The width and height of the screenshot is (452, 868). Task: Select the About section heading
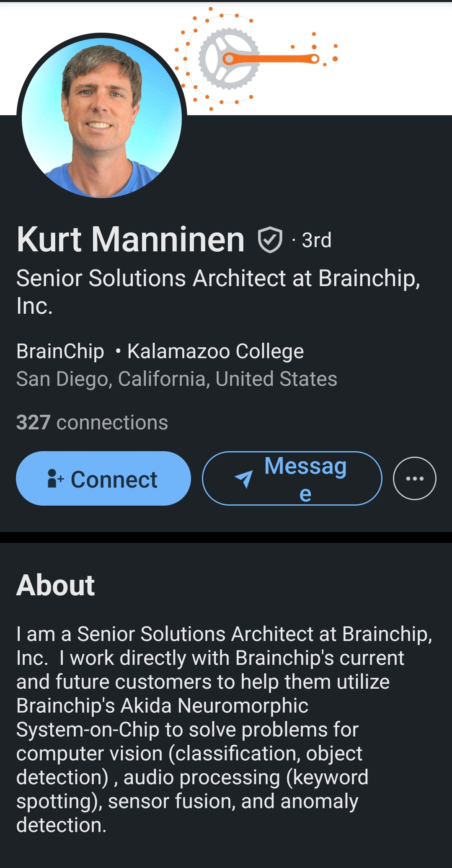pos(56,585)
